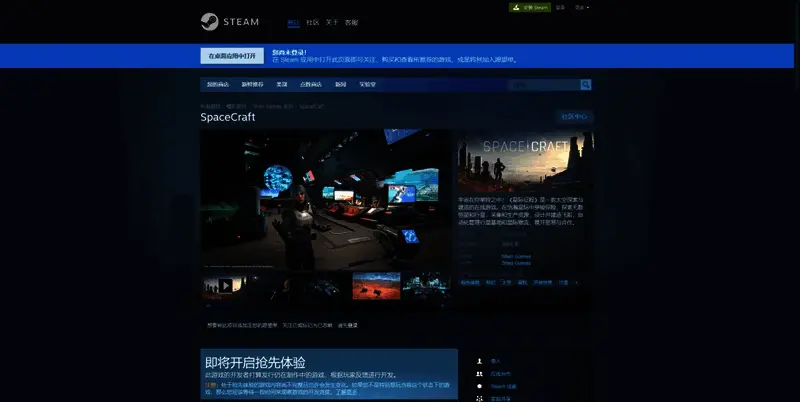
Task: Select the teal control room thumbnail
Action: point(427,286)
